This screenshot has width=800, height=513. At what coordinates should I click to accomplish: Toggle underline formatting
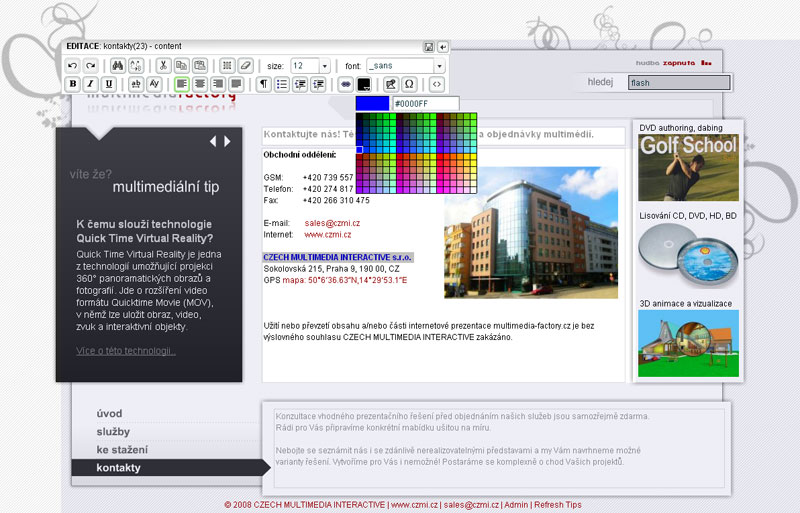click(108, 84)
